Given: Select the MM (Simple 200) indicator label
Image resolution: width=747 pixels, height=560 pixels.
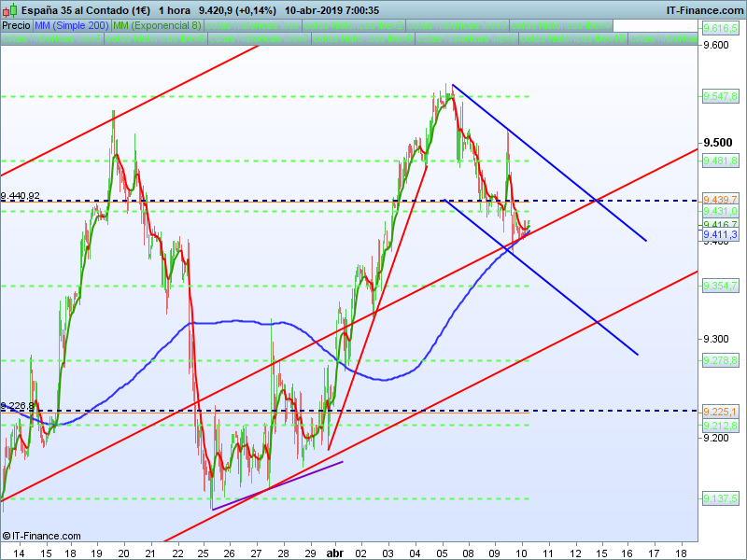Looking at the screenshot, I should (x=72, y=26).
